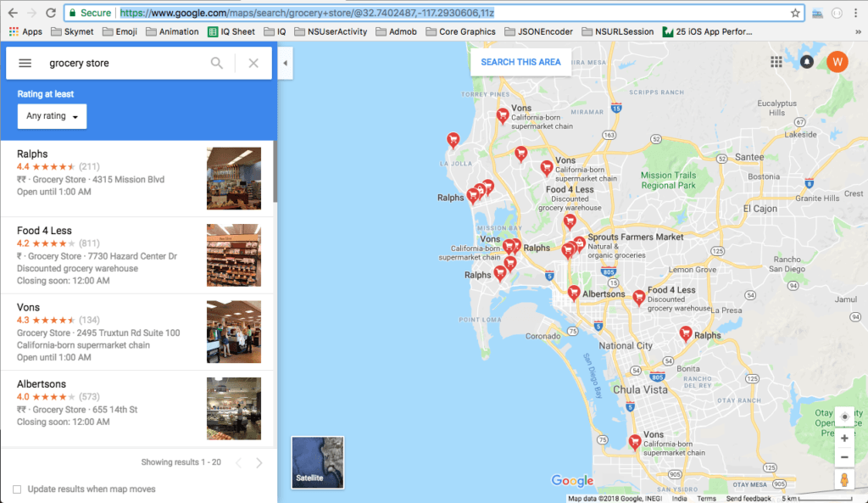Open the Ralphs 4315 Mission Blvd result

tap(137, 178)
